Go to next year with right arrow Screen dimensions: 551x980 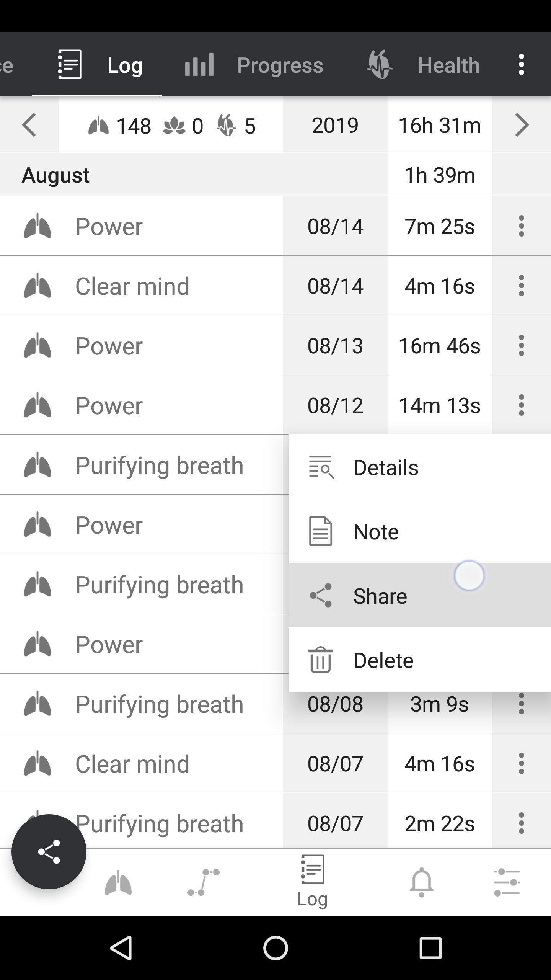521,125
